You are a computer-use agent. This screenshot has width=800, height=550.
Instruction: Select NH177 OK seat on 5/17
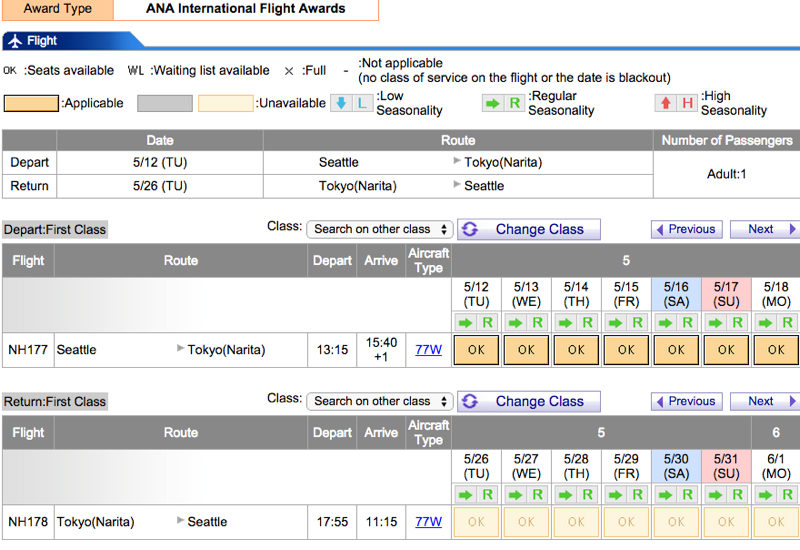(726, 350)
